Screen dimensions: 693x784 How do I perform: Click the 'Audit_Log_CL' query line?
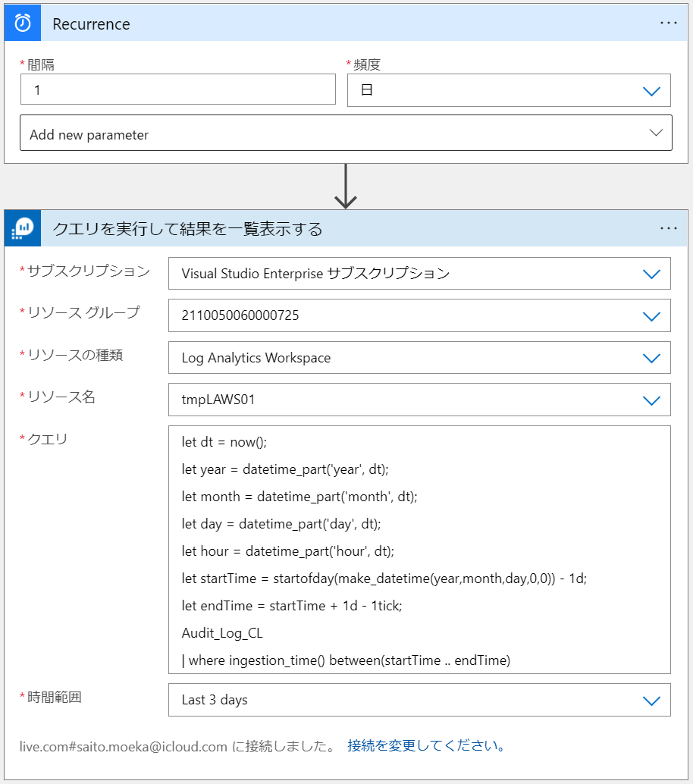(222, 634)
